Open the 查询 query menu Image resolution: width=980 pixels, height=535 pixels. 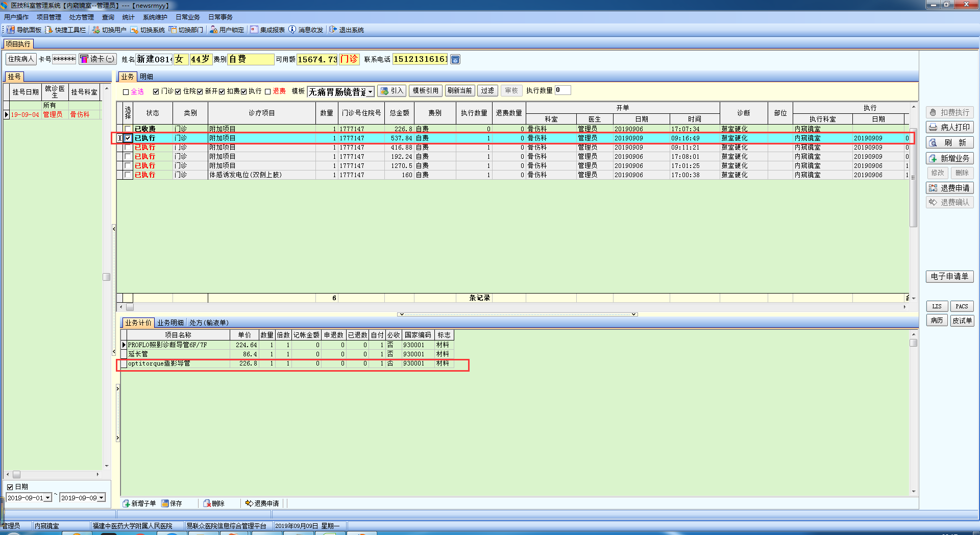coord(108,17)
